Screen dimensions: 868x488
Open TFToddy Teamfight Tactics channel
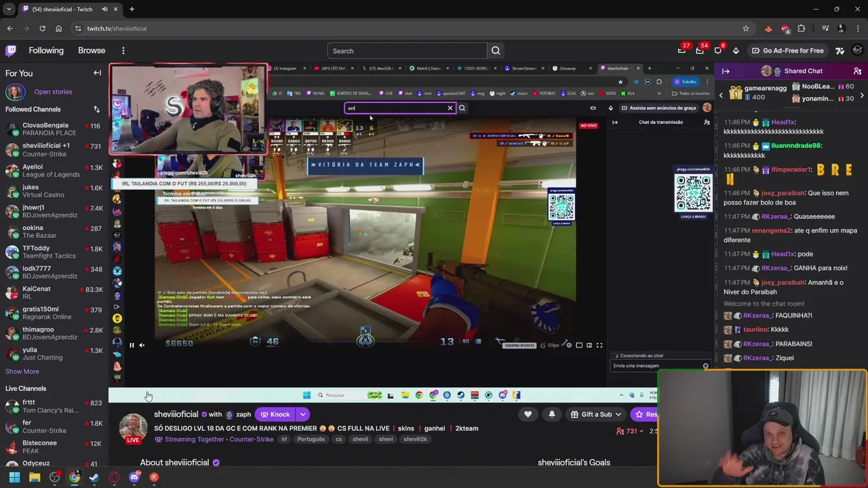(53, 251)
